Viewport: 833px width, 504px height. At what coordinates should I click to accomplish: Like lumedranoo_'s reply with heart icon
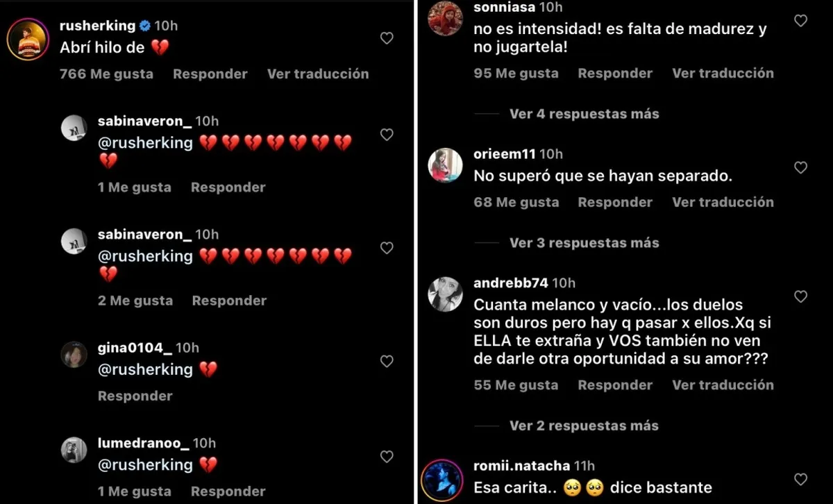[387, 456]
